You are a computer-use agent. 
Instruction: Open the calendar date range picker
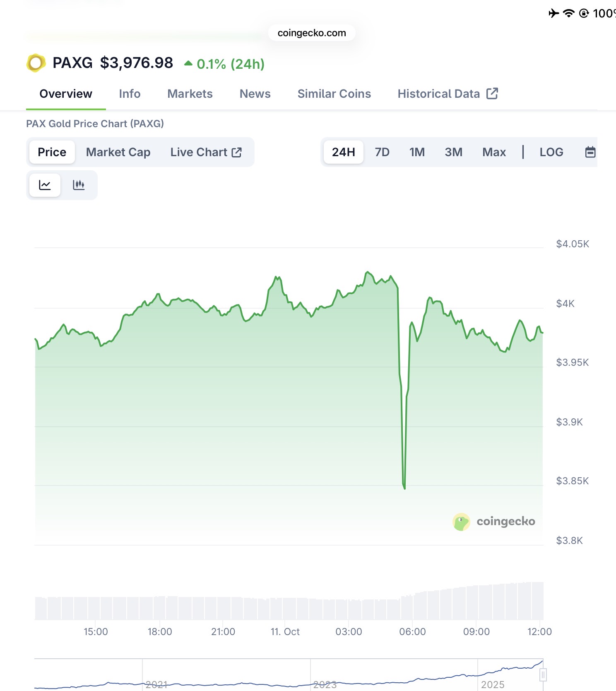click(x=590, y=152)
